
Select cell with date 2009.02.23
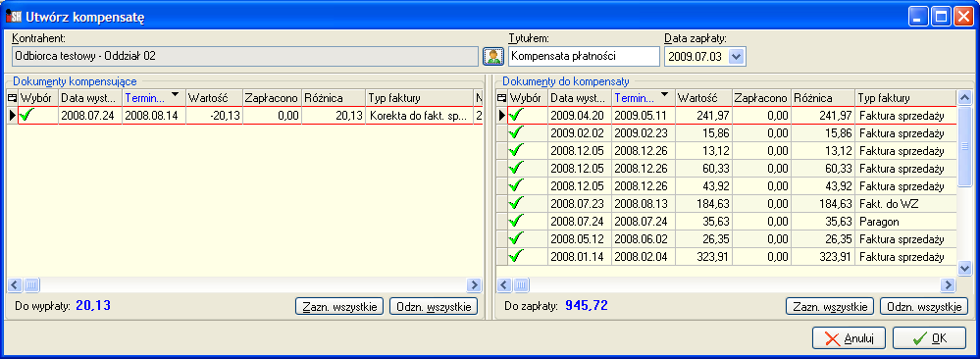(x=644, y=133)
